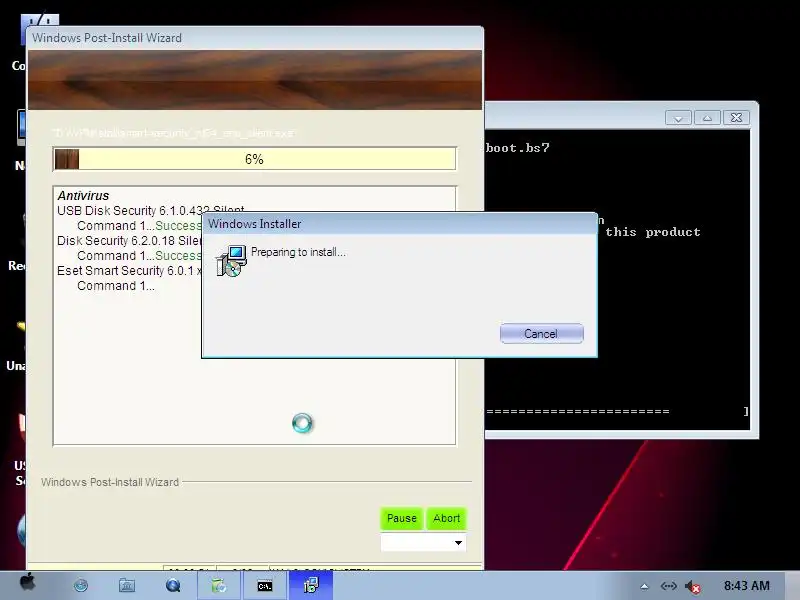Select the Eset Smart Security 6.0.1 entry
The width and height of the screenshot is (800, 600).
pos(129,271)
